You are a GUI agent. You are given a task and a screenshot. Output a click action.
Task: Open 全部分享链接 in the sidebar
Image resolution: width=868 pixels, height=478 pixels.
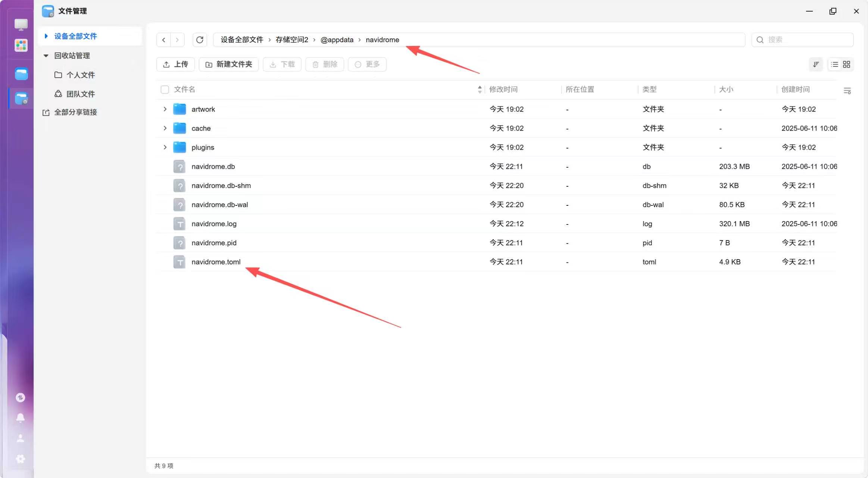(75, 112)
